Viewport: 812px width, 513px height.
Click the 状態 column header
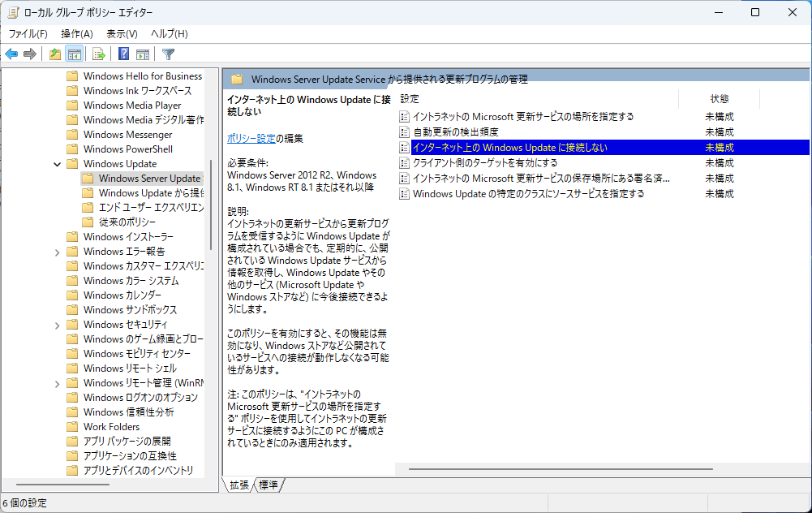click(x=719, y=98)
